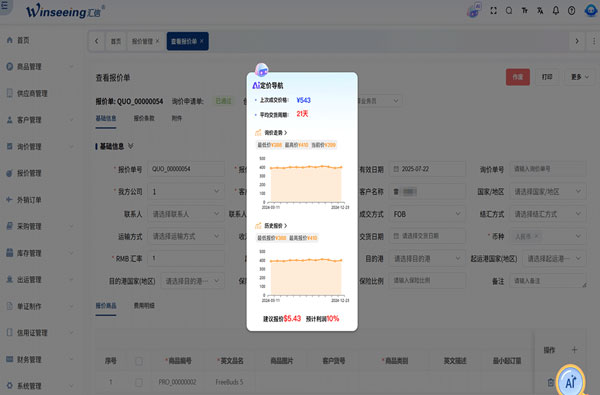Switch to the 首页 tab
Viewport: 600px width, 395px height.
click(x=116, y=41)
